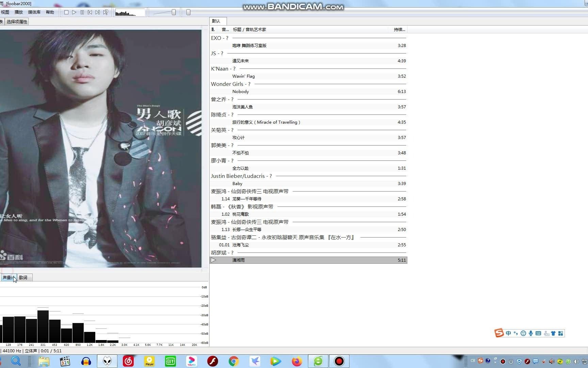Open the taskbar search magnifier
588x368 pixels.
click(16, 361)
